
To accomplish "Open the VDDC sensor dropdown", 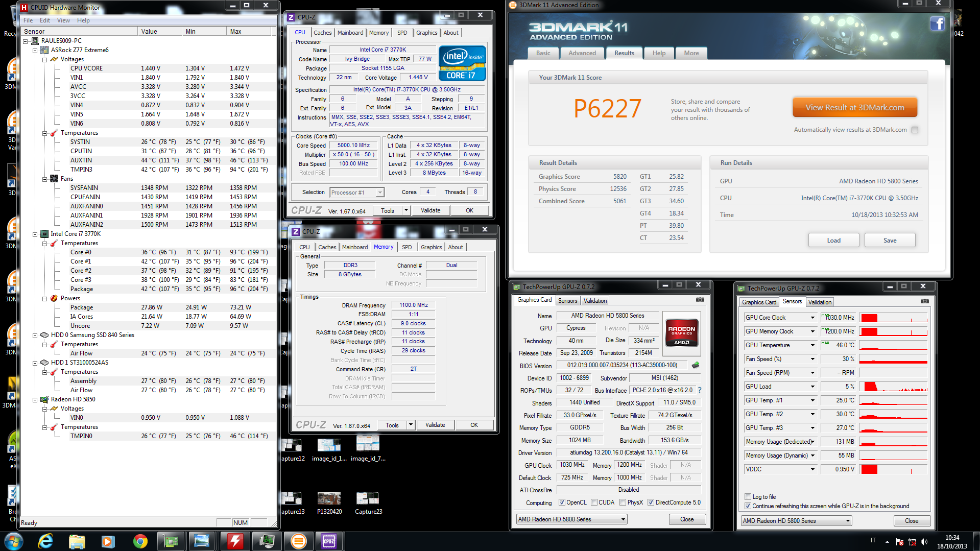I will pyautogui.click(x=812, y=469).
